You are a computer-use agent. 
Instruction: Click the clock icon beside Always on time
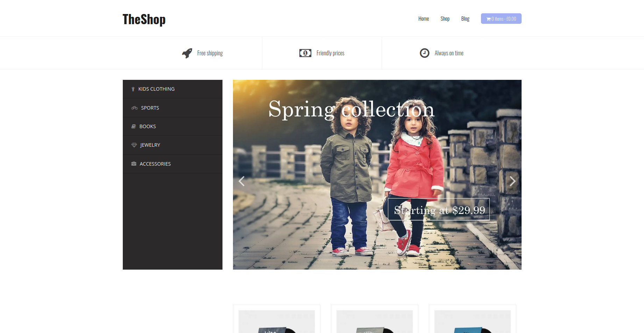point(424,53)
